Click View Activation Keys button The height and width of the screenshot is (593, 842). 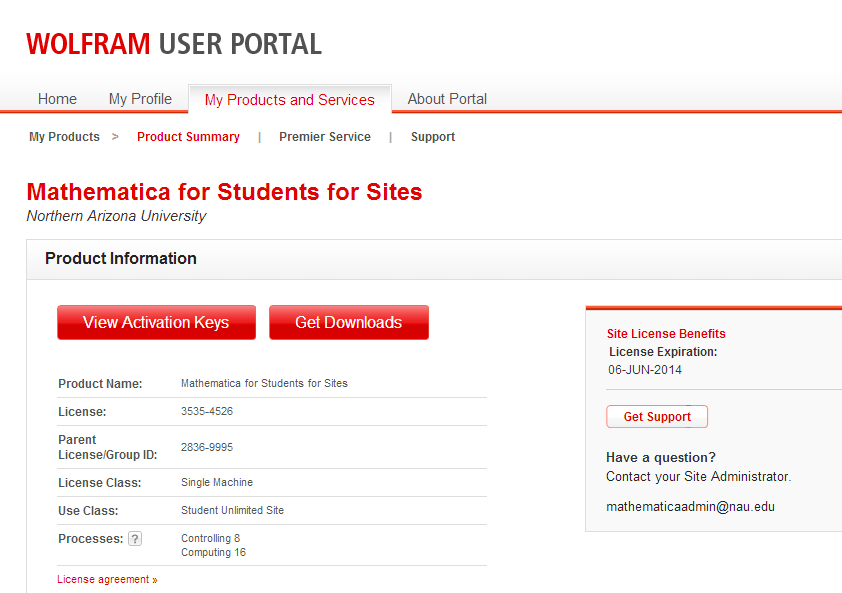click(156, 322)
